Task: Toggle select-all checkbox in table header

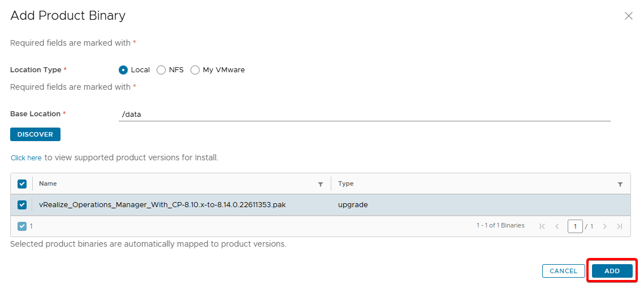Action: (x=22, y=183)
